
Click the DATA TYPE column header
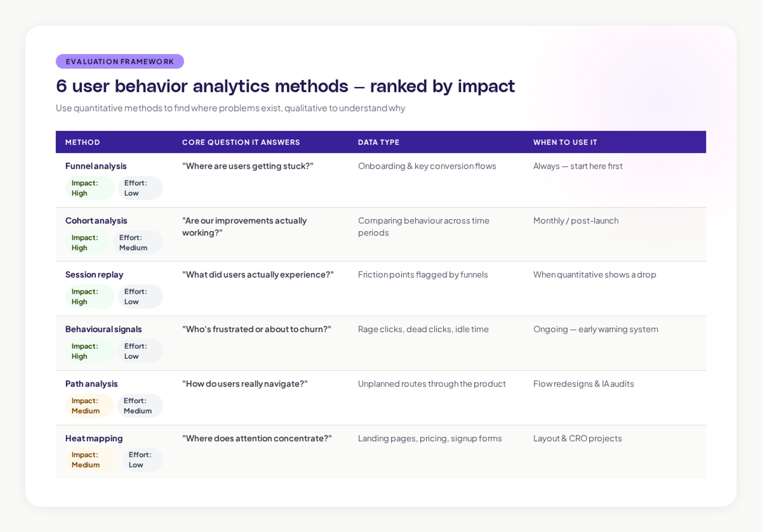379,142
